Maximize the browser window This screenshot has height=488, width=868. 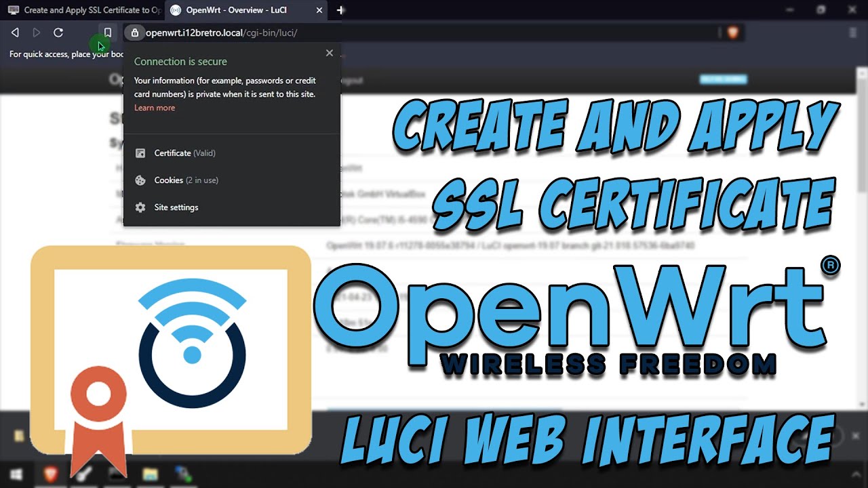point(821,9)
